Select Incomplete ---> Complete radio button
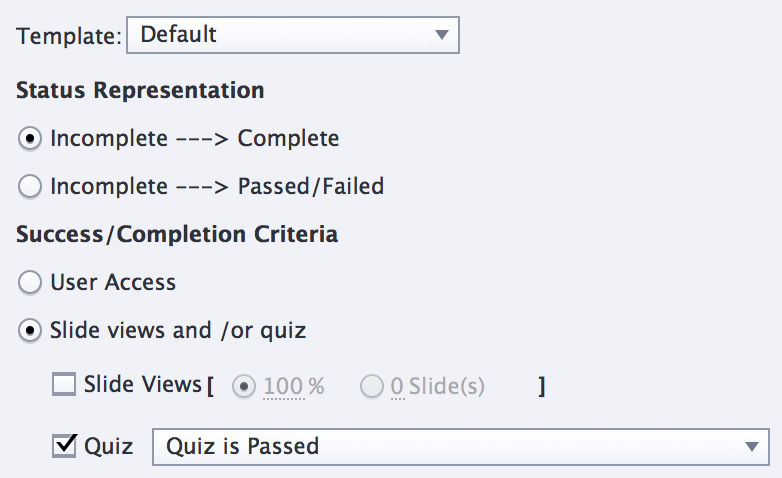Image resolution: width=782 pixels, height=478 pixels. tap(29, 138)
